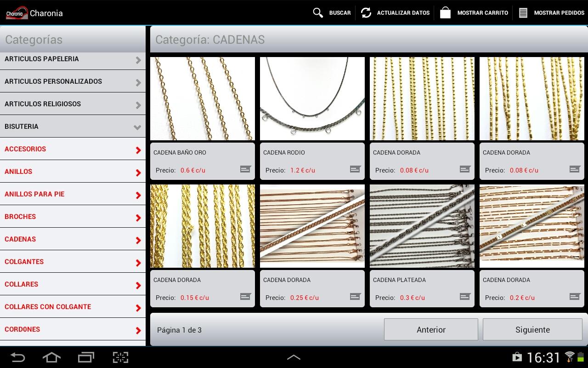Click the Cadena Plateada product name
The image size is (588, 368).
pyautogui.click(x=399, y=280)
